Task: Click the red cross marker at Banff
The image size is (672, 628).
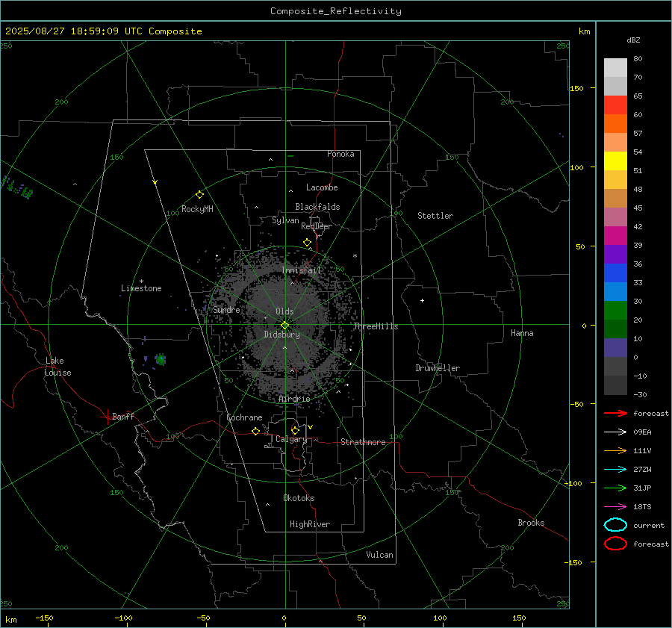Action: pyautogui.click(x=107, y=417)
